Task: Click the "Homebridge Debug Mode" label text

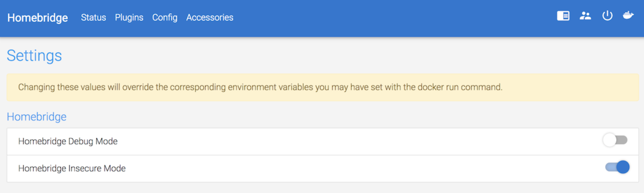Action: [68, 141]
